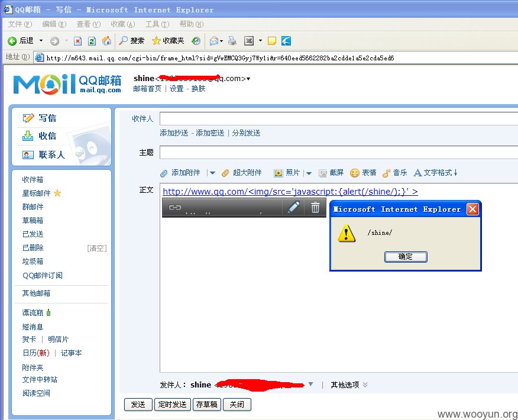The width and height of the screenshot is (518, 420).
Task: Open 后退 back history dropdown arrow
Action: (x=41, y=41)
